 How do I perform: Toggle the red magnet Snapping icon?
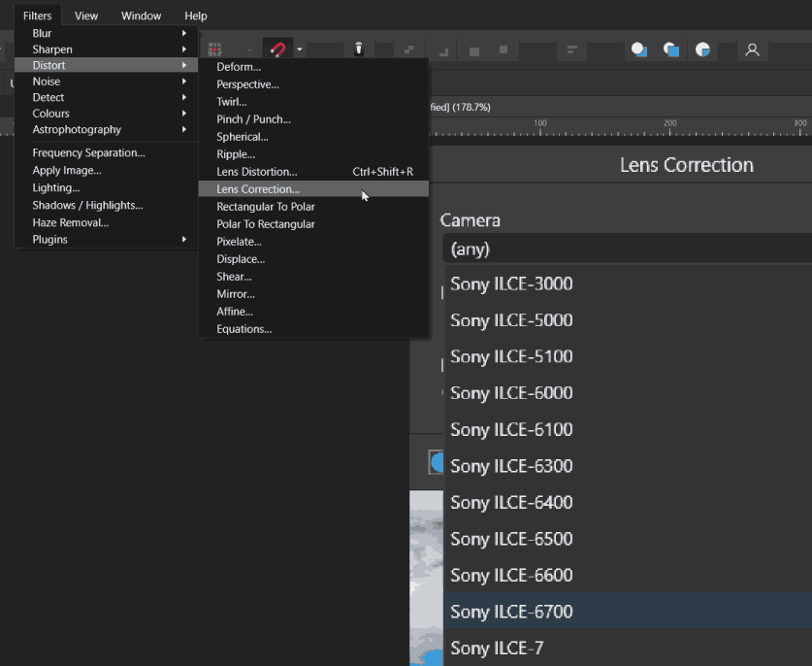(278, 50)
